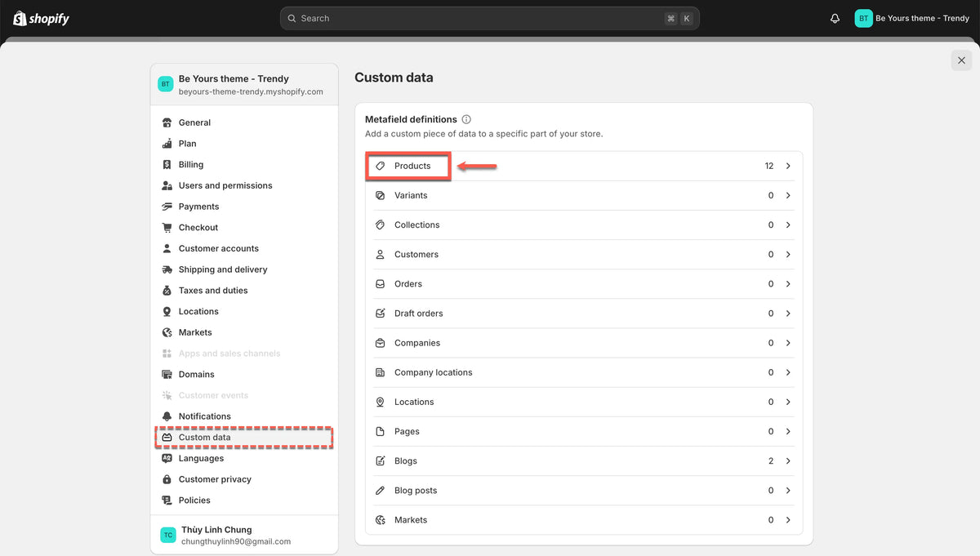Click the Collections tag icon
980x556 pixels.
380,225
